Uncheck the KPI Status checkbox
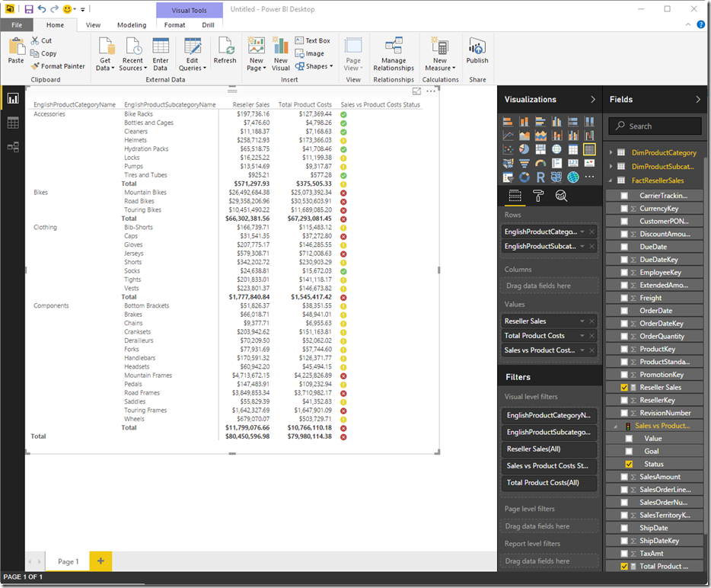The width and height of the screenshot is (711, 588). 629,464
